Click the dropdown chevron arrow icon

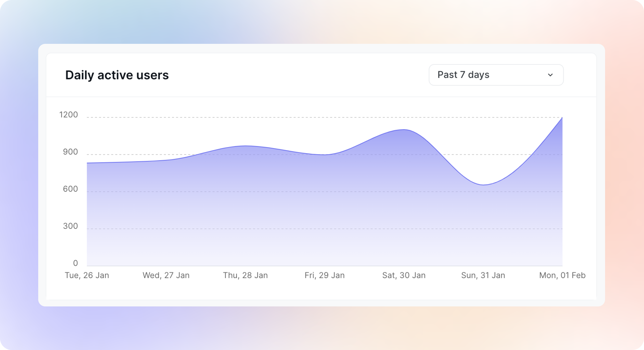pyautogui.click(x=550, y=75)
